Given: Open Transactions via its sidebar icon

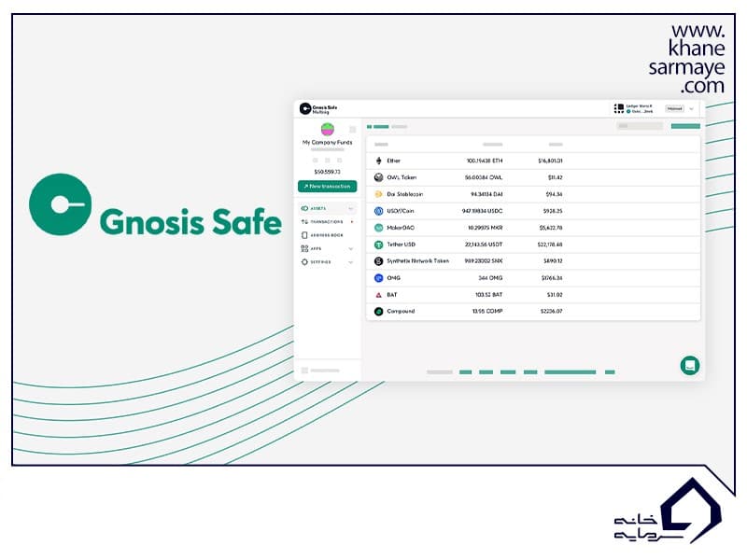Looking at the screenshot, I should (304, 222).
